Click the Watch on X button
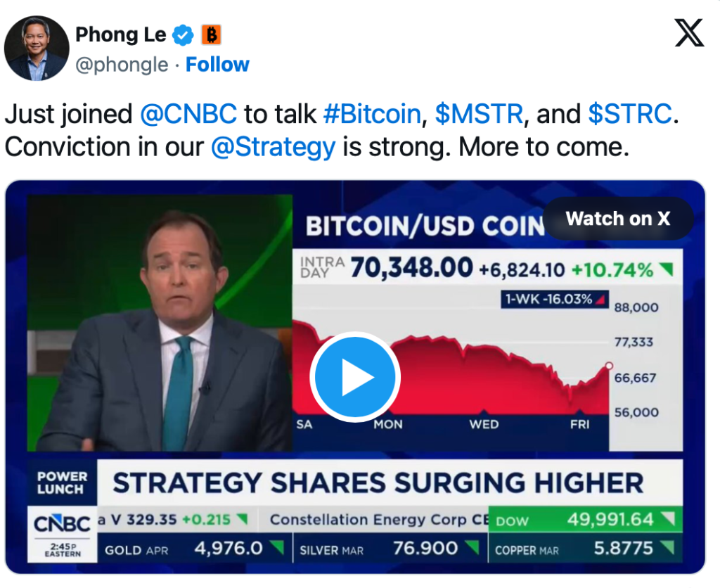 618,219
